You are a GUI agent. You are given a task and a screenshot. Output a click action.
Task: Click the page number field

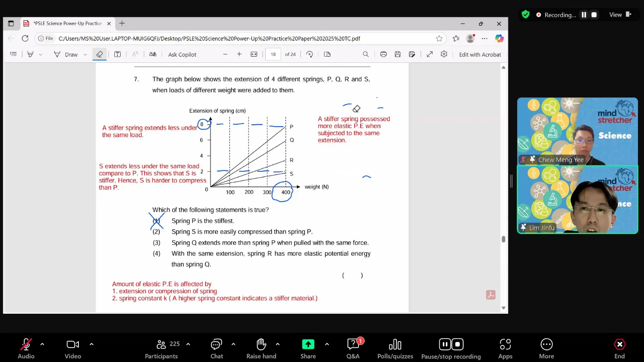273,54
